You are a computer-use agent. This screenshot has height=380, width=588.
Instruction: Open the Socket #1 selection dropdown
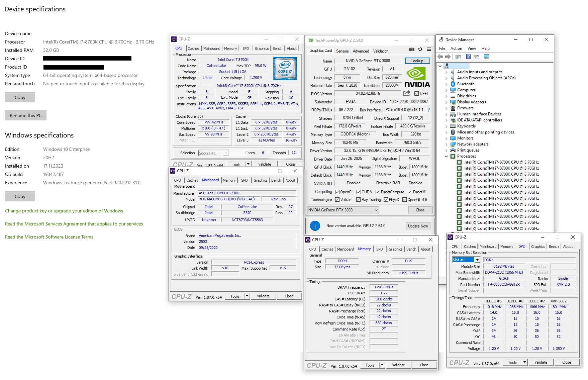click(213, 153)
